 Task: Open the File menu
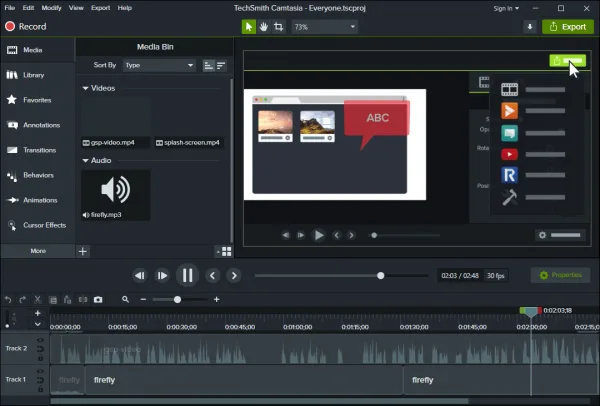tap(10, 8)
